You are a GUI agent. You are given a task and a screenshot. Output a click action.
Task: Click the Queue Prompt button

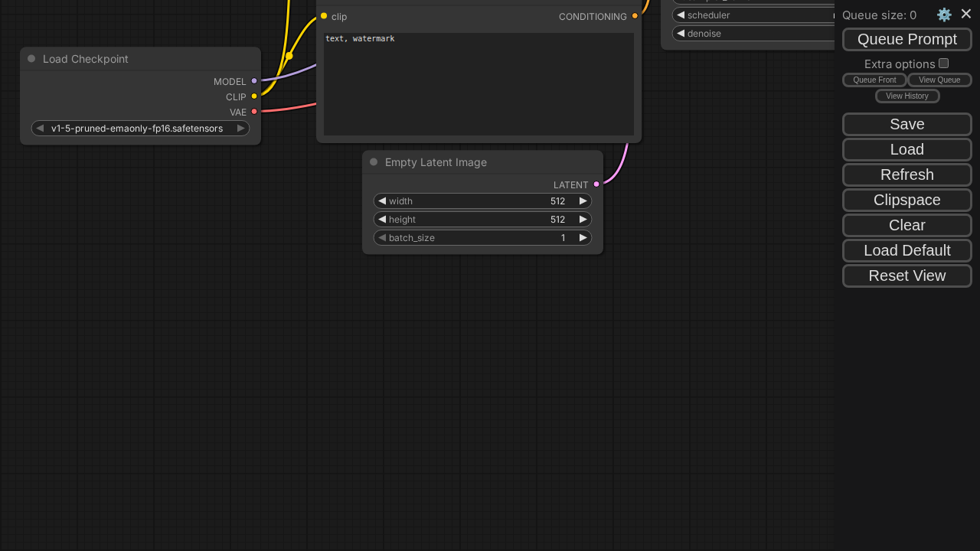[x=906, y=40]
